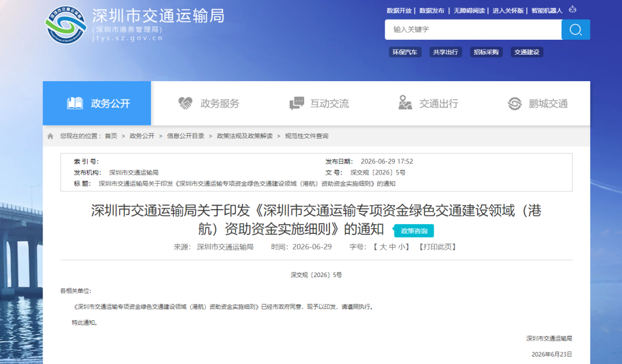Set font size to 中
Image resolution: width=622 pixels, height=364 pixels.
click(x=392, y=247)
